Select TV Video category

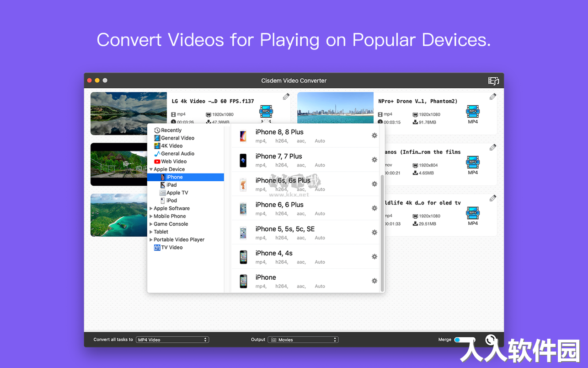tap(168, 248)
